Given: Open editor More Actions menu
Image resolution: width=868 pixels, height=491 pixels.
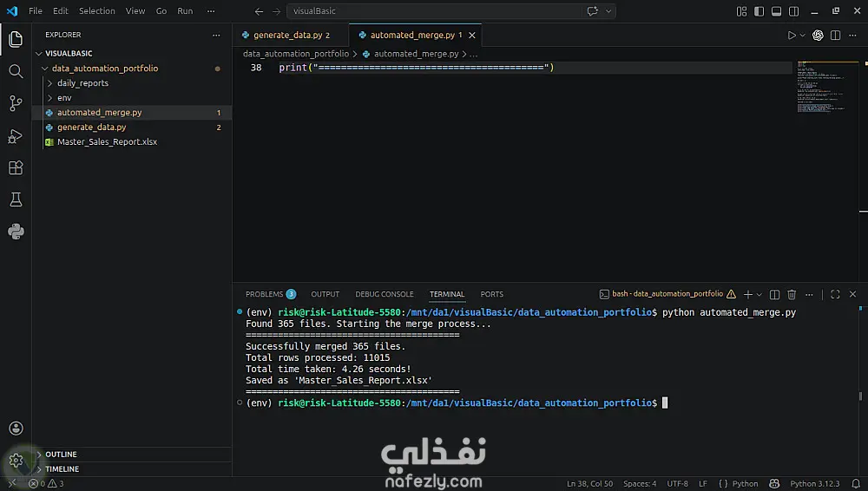Looking at the screenshot, I should [x=852, y=35].
